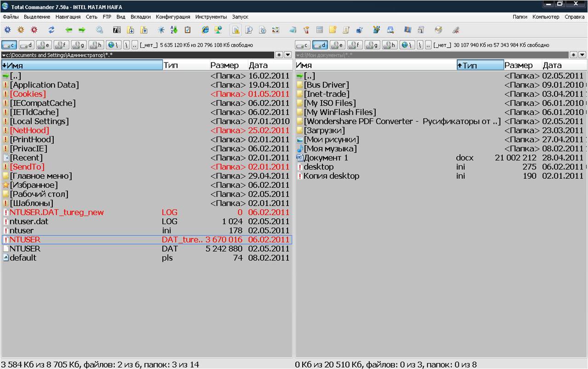Select the NTUSER DAT file sized 5 242 880

tap(147, 249)
